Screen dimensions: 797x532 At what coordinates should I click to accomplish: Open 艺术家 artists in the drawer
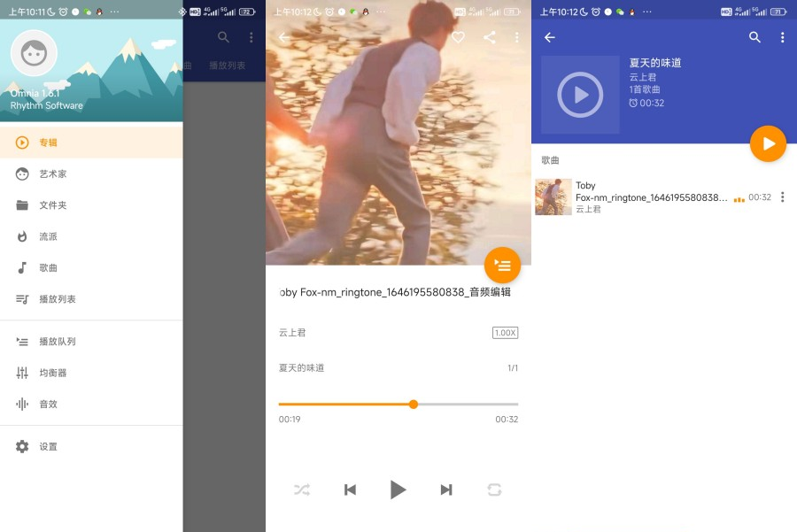tap(91, 173)
